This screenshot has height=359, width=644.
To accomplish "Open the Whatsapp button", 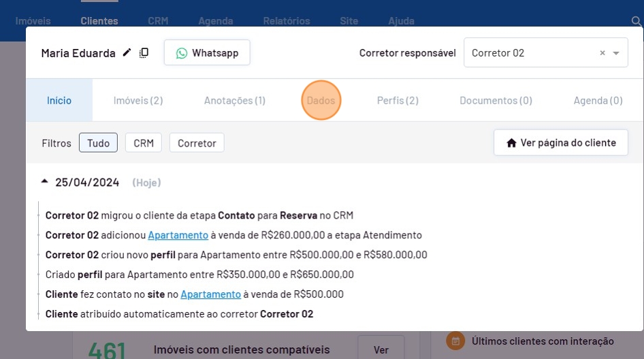I will pyautogui.click(x=207, y=53).
